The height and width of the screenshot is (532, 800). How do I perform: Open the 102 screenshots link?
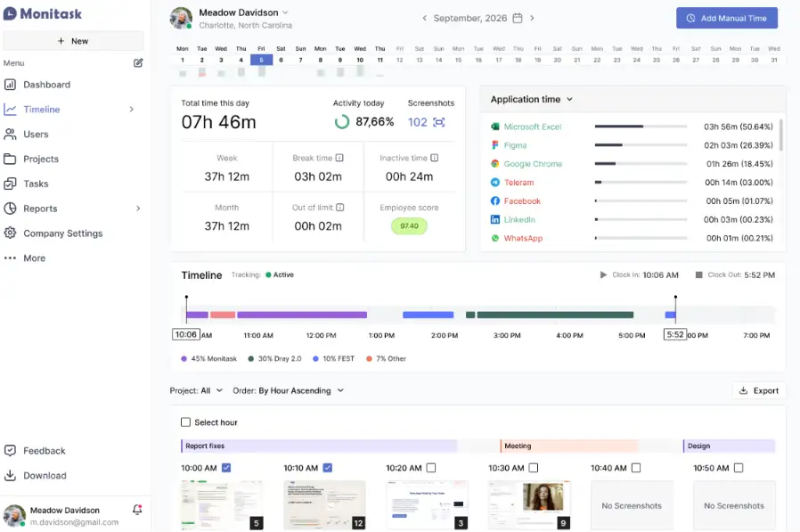tap(417, 122)
